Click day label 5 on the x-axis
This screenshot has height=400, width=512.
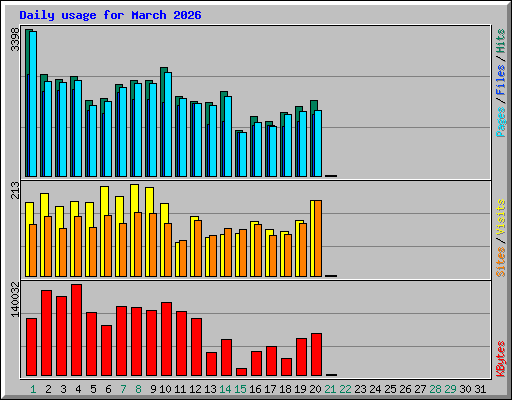click(x=93, y=389)
